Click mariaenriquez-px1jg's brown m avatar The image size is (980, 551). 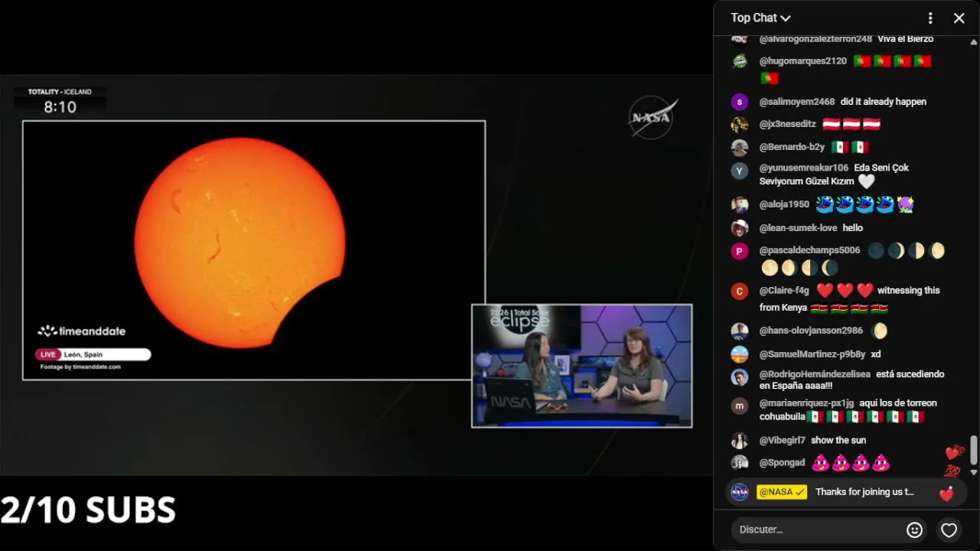(740, 406)
